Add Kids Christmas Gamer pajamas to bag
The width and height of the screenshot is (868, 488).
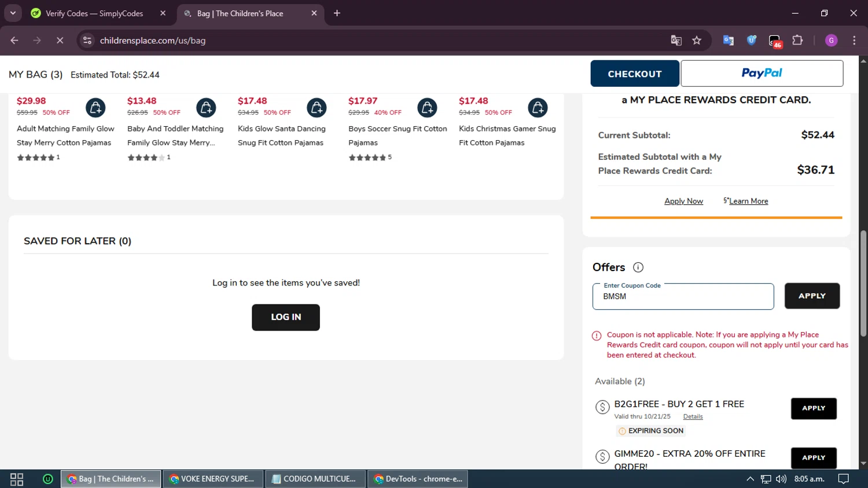[538, 108]
